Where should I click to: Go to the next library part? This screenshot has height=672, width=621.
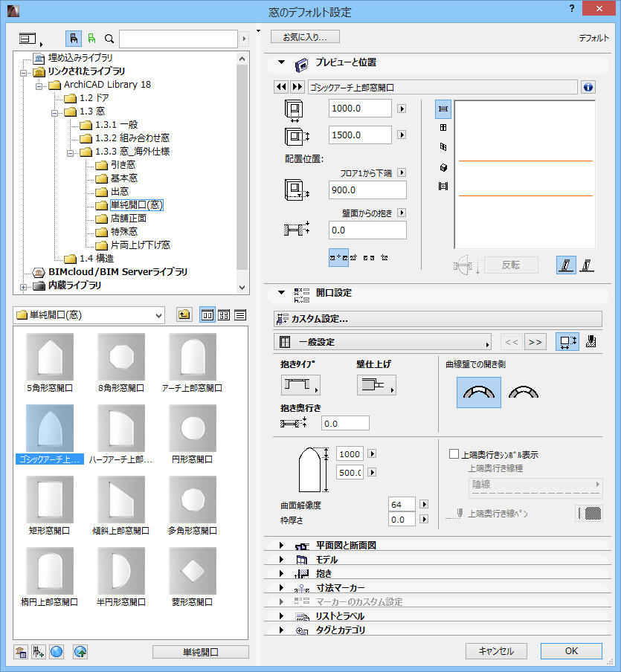click(x=297, y=87)
